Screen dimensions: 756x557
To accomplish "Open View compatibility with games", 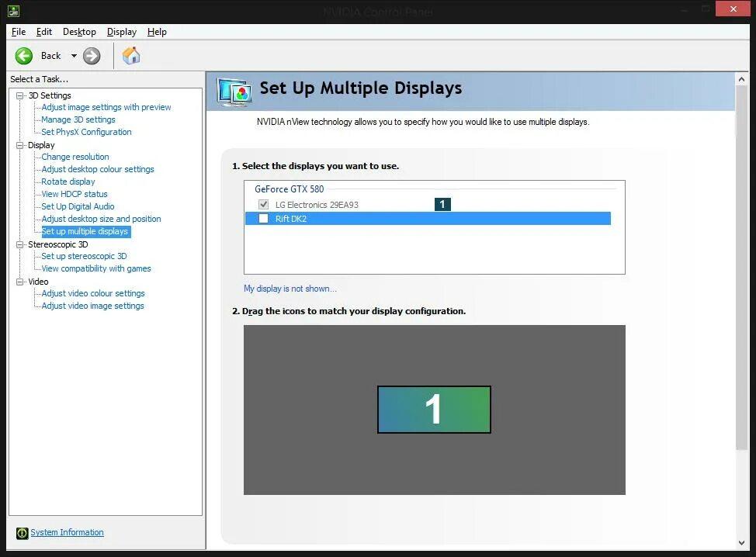I will pos(96,268).
